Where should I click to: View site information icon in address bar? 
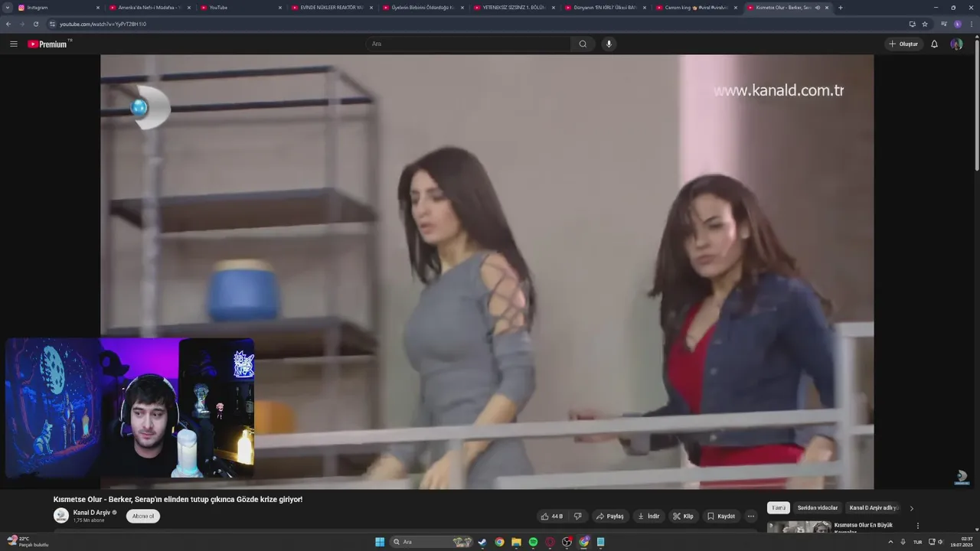pos(53,24)
